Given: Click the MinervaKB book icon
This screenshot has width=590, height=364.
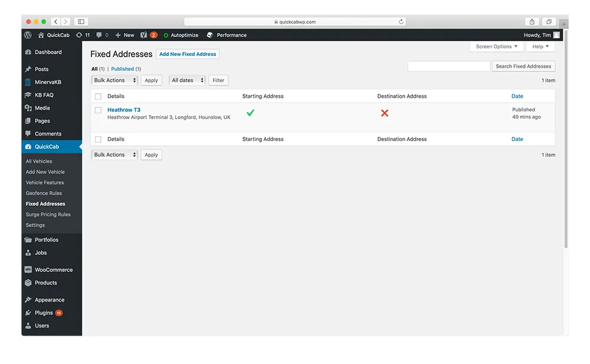Looking at the screenshot, I should [x=28, y=82].
